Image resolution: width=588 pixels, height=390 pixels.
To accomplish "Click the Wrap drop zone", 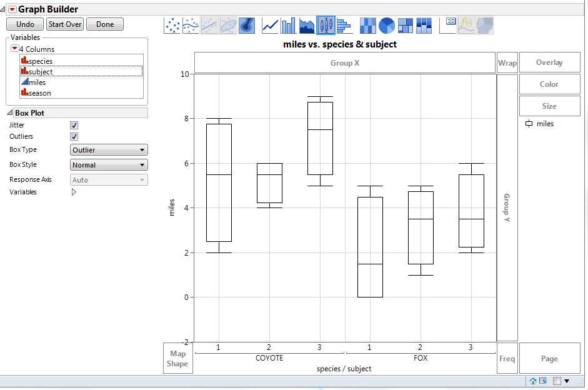I will (507, 62).
